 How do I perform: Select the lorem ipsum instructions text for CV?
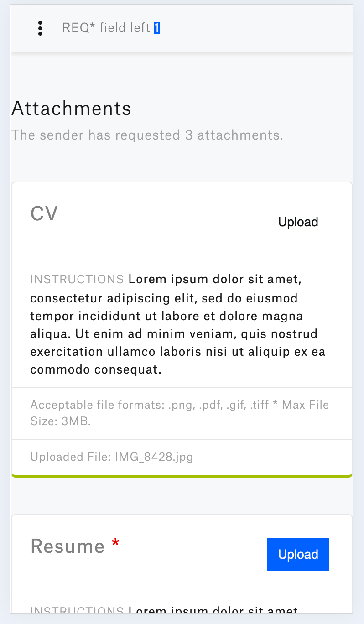[x=178, y=324]
